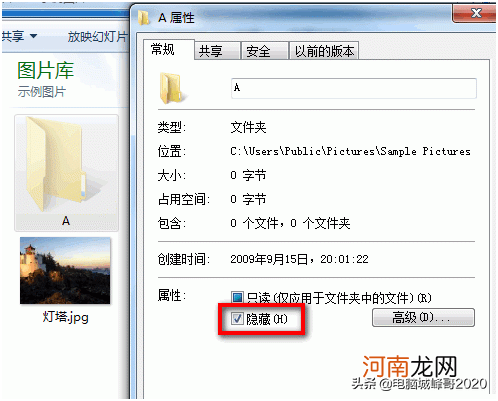The width and height of the screenshot is (498, 401).
Task: Close the A 属性 dialog
Action: tap(475, 13)
